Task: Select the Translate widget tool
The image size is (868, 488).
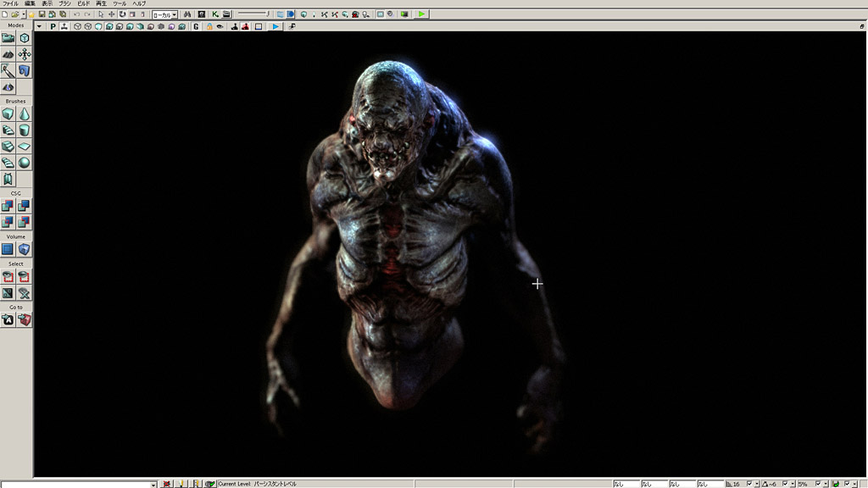Action: [x=112, y=14]
